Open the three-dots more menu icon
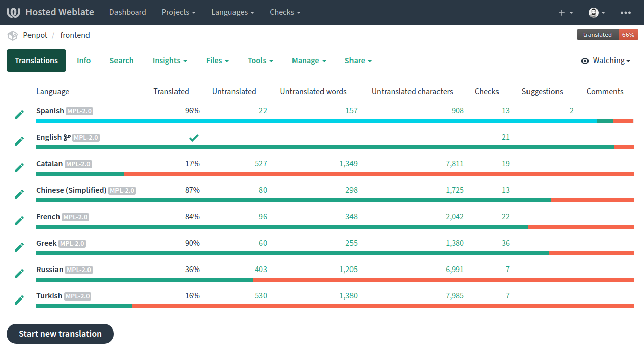 [626, 13]
